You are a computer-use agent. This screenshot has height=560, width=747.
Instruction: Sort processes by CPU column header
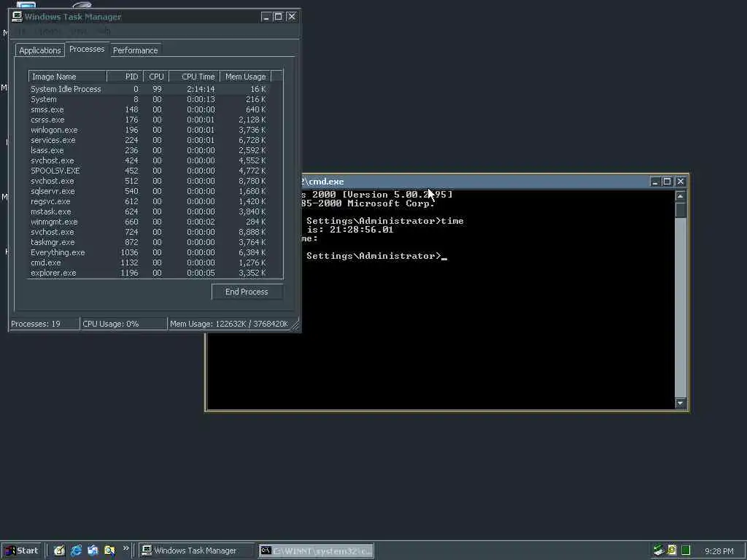coord(156,77)
